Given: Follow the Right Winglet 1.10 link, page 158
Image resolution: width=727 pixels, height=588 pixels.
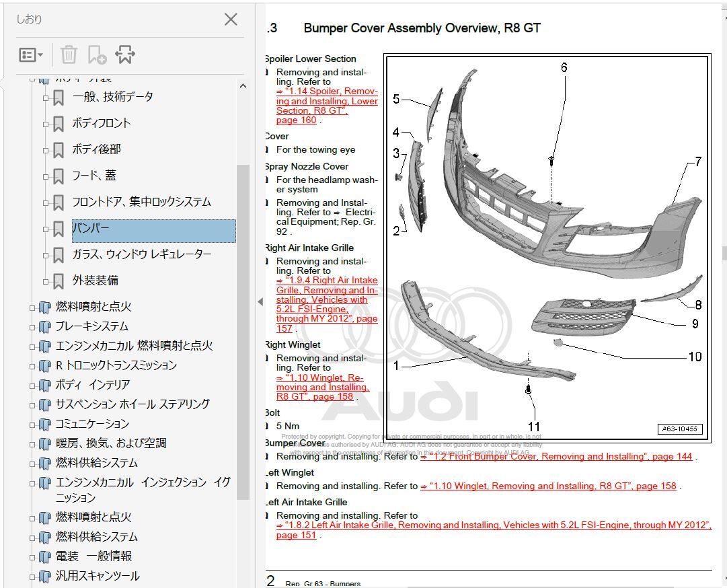Looking at the screenshot, I should (x=323, y=388).
